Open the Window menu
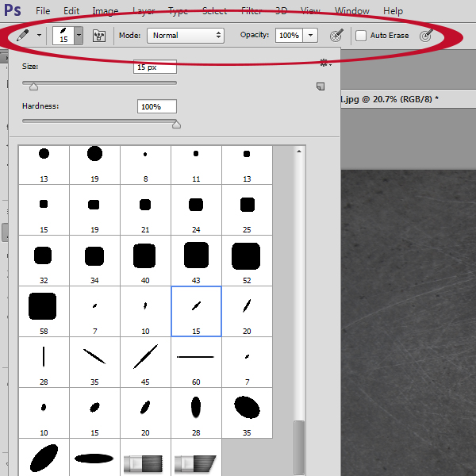 [x=351, y=11]
